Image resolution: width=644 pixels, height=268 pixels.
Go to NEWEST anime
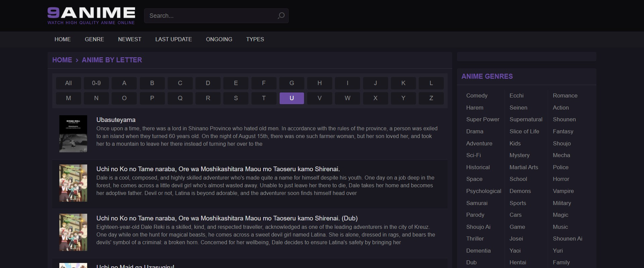pos(130,39)
